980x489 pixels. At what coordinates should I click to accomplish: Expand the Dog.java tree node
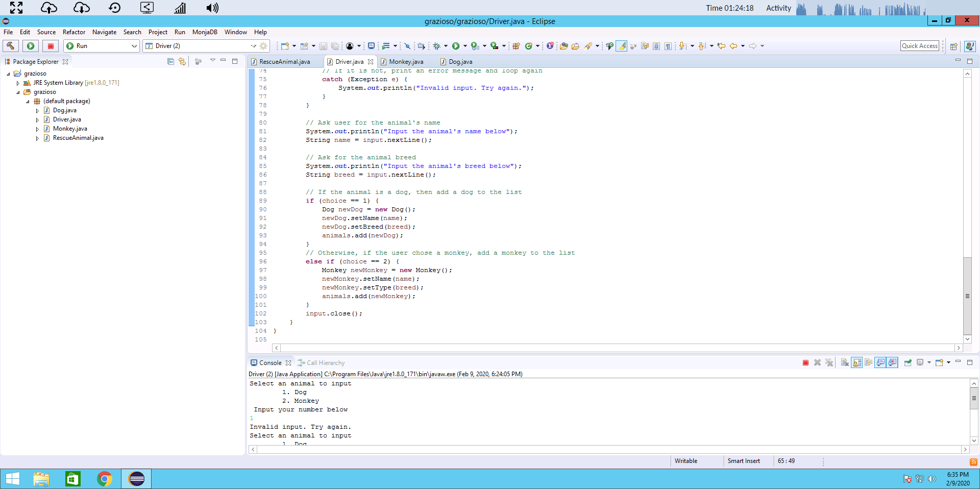37,110
